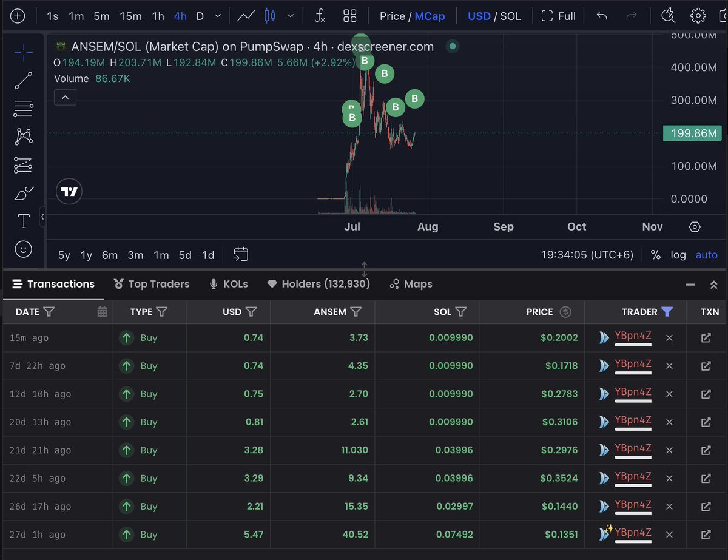Select the pattern drawing tool
This screenshot has height=560, width=728.
click(24, 137)
